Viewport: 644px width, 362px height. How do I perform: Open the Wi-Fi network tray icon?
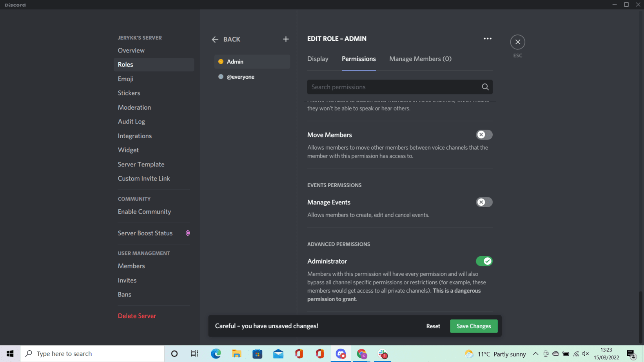pyautogui.click(x=576, y=354)
